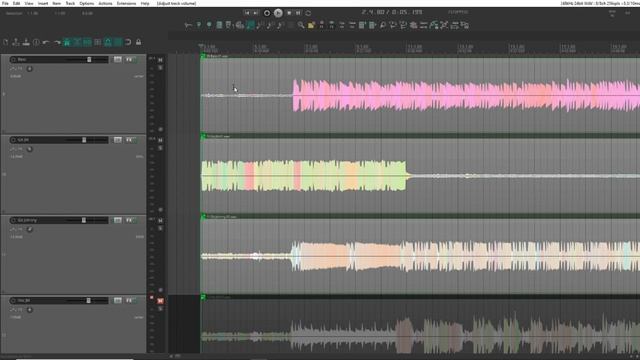Unmute the fourth track via red M button
640x360 pixels.
[x=160, y=301]
